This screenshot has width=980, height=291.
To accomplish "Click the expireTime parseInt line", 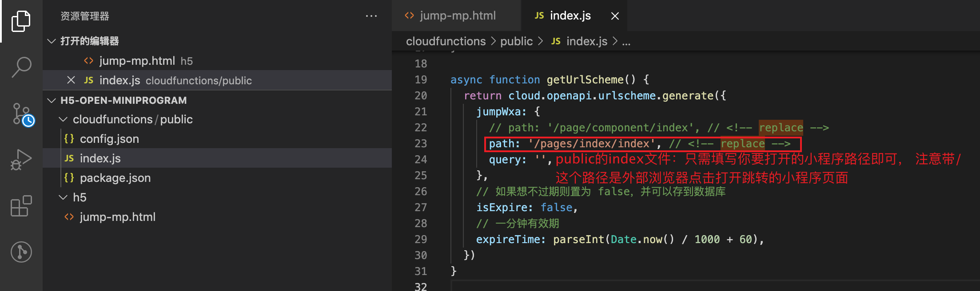I will coord(620,239).
